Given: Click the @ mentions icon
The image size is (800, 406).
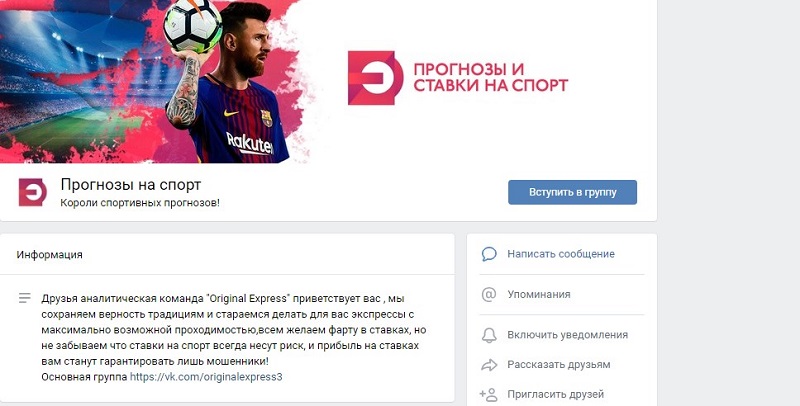Looking at the screenshot, I should (489, 294).
